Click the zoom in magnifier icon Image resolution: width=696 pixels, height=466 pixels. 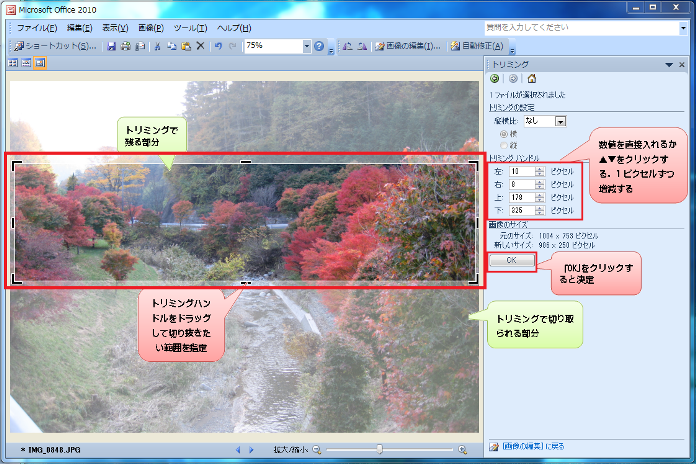pyautogui.click(x=463, y=450)
